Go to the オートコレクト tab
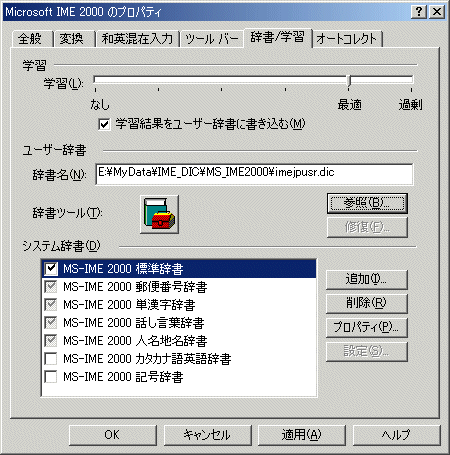 pos(347,39)
